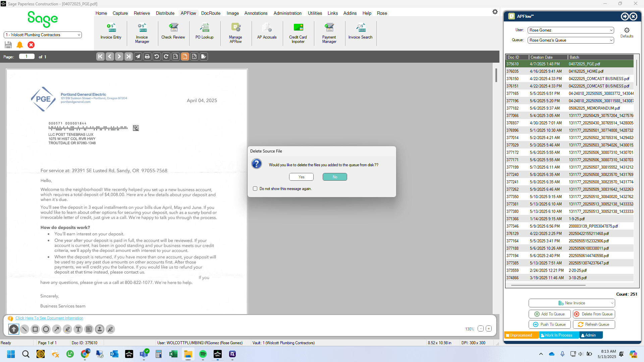Expand the New Invoice dropdown
The height and width of the screenshot is (362, 644).
[612, 303]
